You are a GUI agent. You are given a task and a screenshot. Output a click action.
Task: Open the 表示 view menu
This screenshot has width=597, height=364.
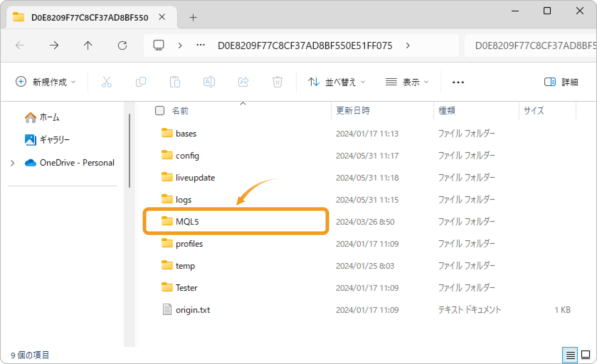[407, 82]
